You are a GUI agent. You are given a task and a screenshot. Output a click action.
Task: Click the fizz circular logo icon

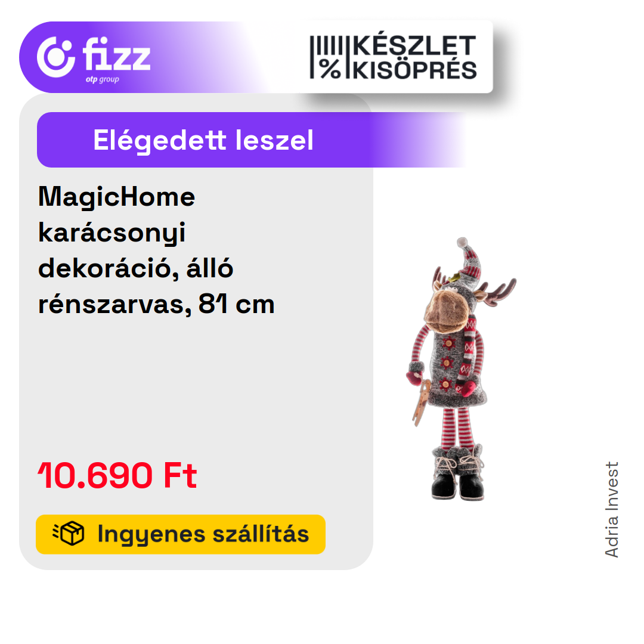pyautogui.click(x=56, y=57)
